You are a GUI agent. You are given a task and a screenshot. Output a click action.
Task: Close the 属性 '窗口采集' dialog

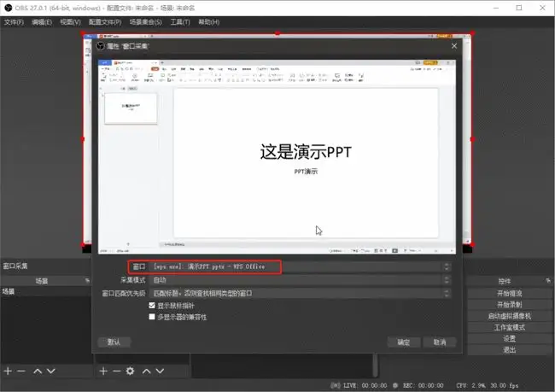[454, 46]
